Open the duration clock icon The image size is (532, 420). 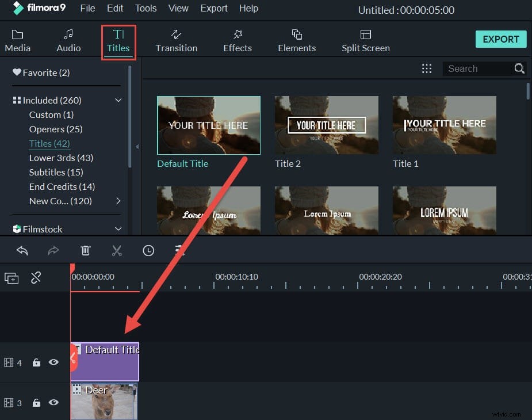point(148,250)
